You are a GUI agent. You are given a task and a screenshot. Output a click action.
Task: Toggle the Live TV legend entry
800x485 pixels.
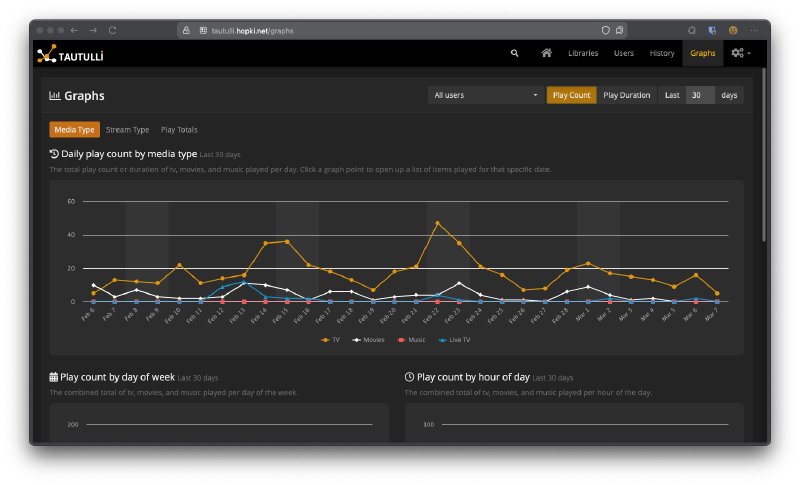[453, 340]
